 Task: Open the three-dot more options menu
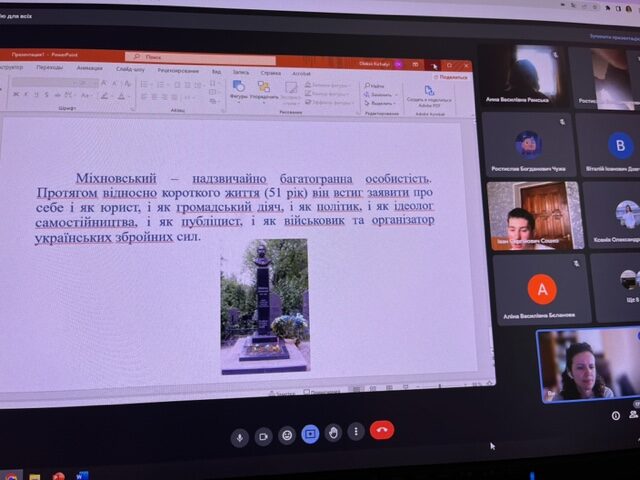tap(356, 432)
